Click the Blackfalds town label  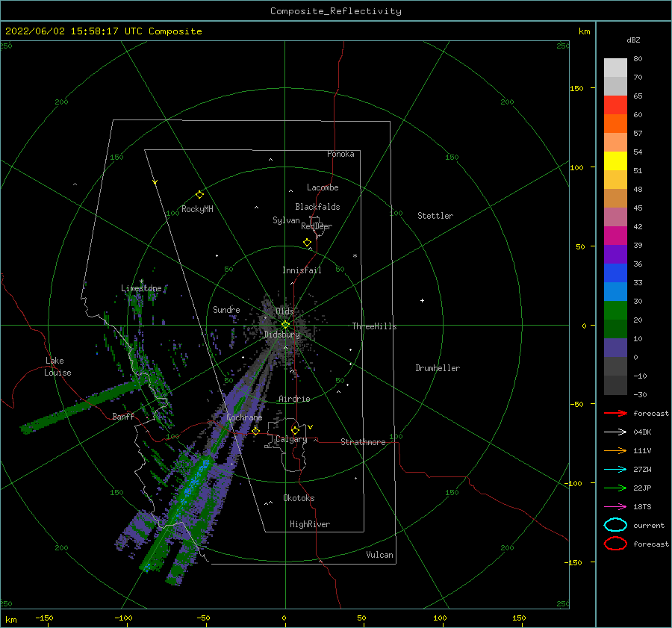point(317,207)
